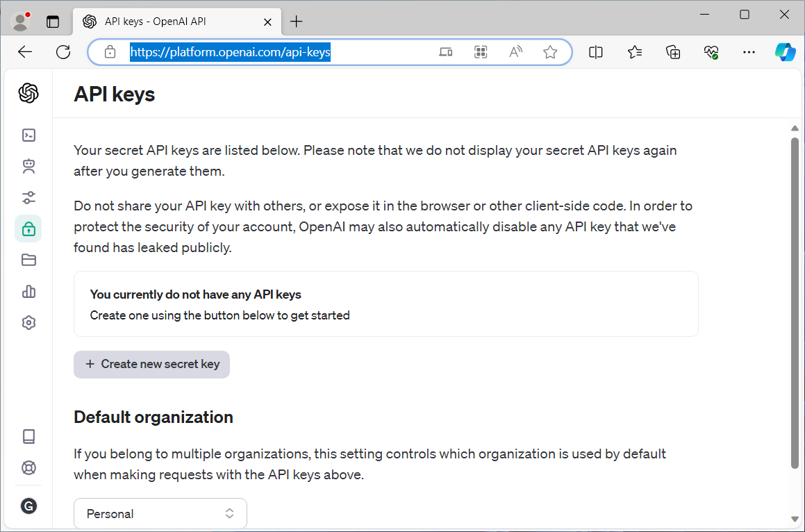Click the vertical scrollbar thumb
This screenshot has height=532, width=805.
pos(795,303)
